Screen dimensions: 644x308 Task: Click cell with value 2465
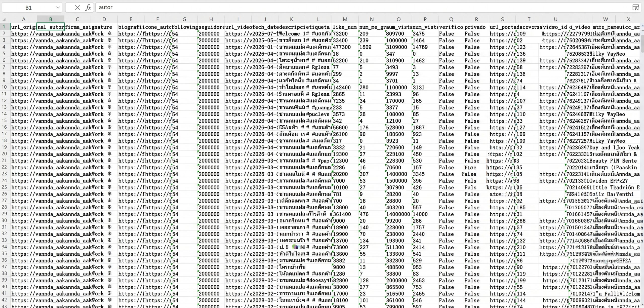[425, 294]
